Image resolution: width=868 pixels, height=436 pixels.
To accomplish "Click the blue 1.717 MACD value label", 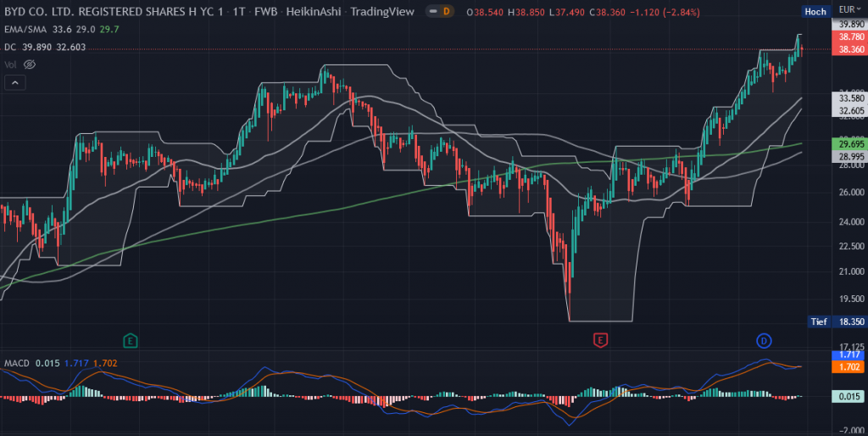I will 848,355.
